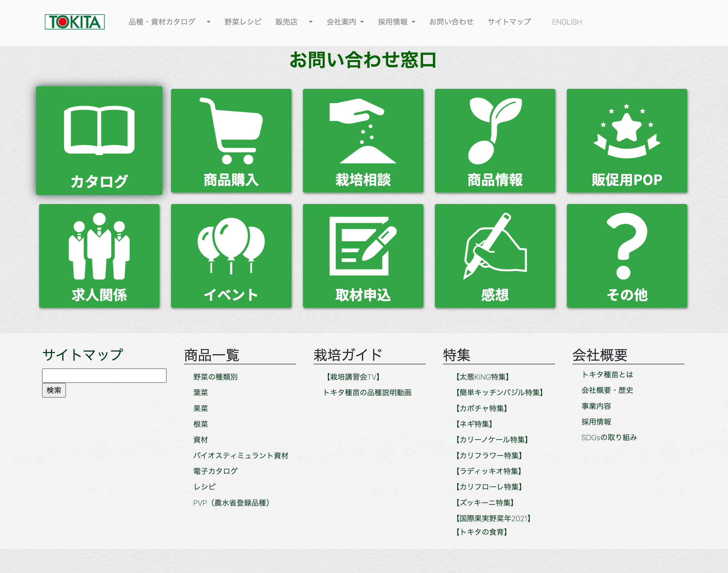Click the sitemap search text field

(104, 375)
